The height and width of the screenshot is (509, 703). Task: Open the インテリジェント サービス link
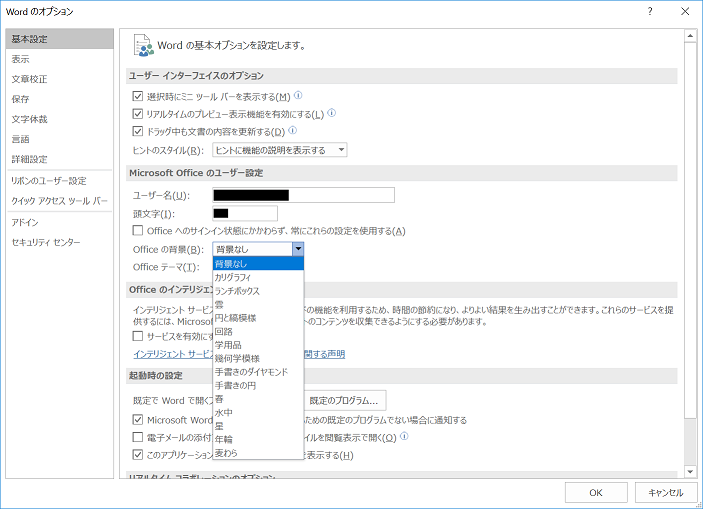point(174,354)
